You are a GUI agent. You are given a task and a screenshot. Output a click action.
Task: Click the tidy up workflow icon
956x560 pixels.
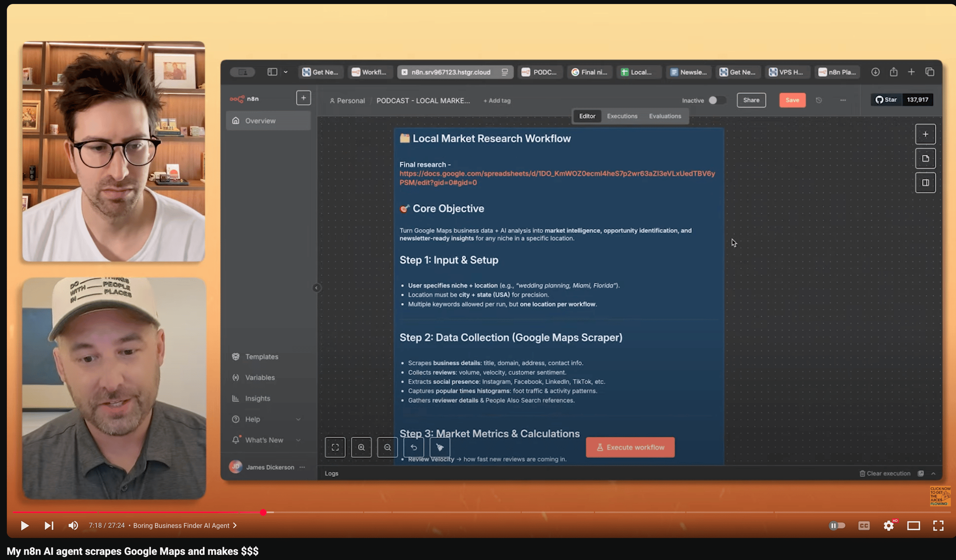(440, 447)
